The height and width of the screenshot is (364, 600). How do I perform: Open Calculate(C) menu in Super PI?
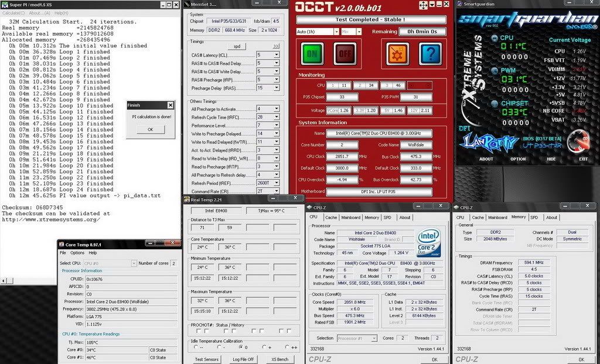[14, 13]
